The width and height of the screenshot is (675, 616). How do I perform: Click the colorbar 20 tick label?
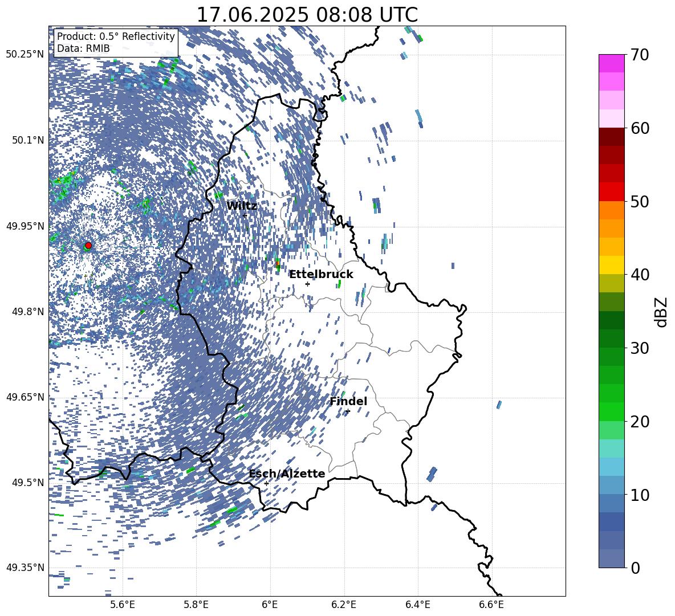[x=640, y=421]
